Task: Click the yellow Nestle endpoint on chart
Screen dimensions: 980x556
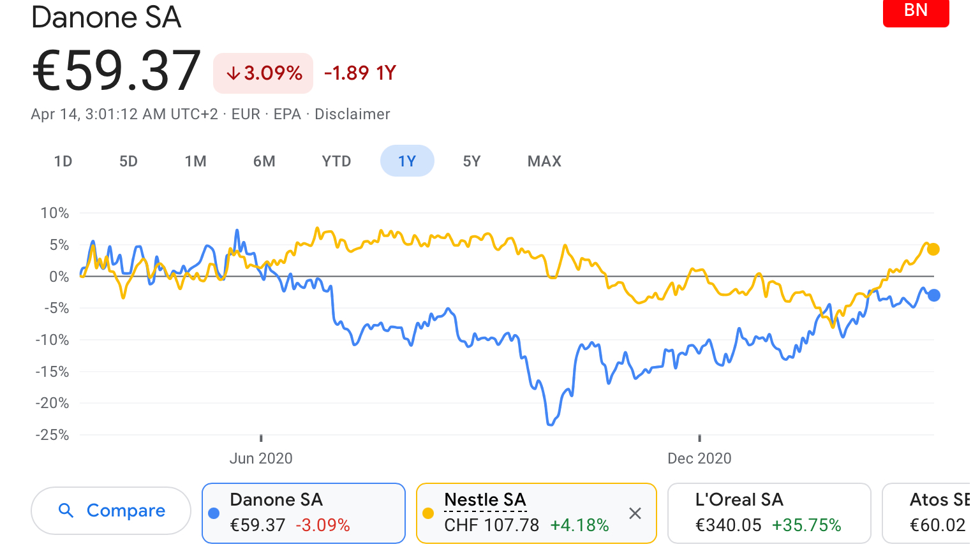Action: coord(933,249)
